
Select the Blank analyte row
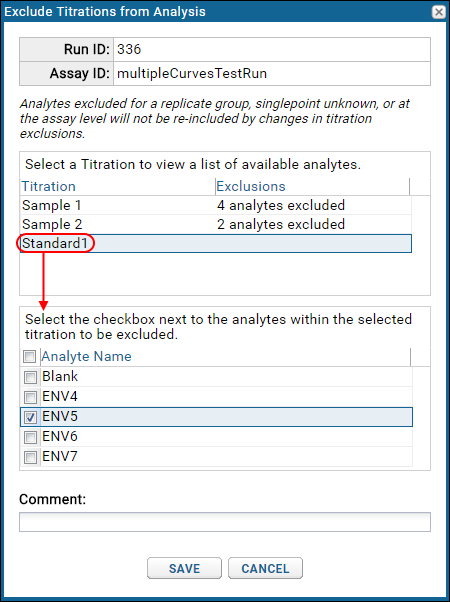point(216,377)
